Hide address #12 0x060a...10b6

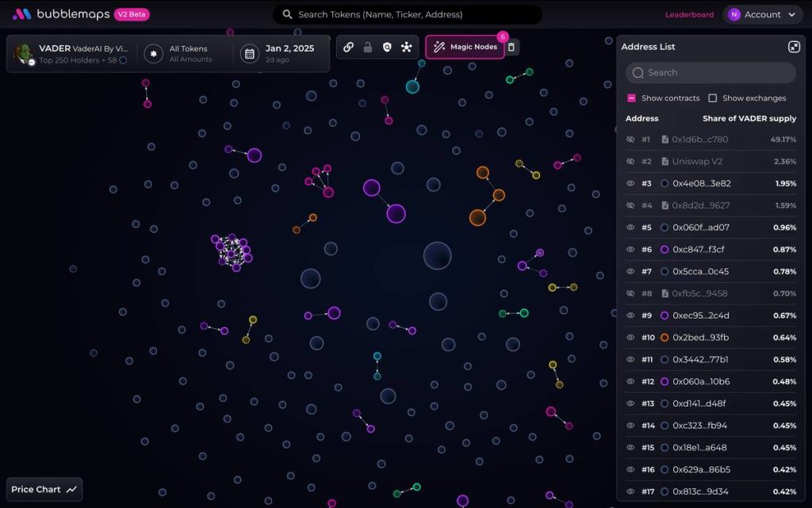pyautogui.click(x=630, y=381)
